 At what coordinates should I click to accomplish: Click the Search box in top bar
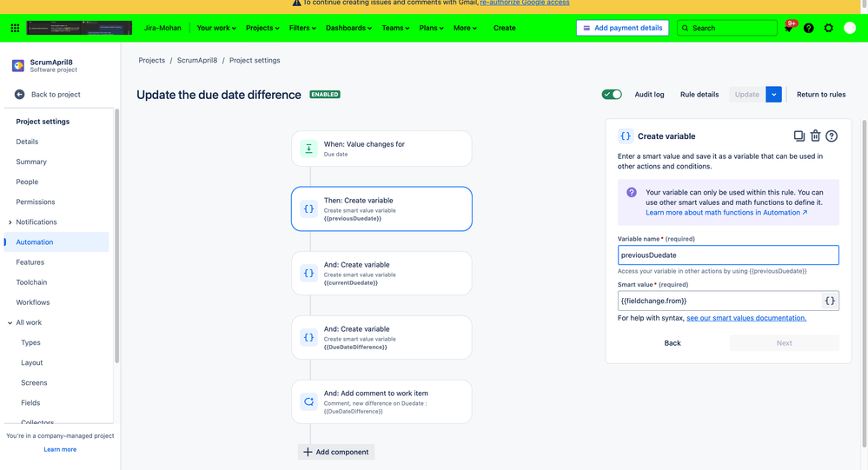(727, 28)
